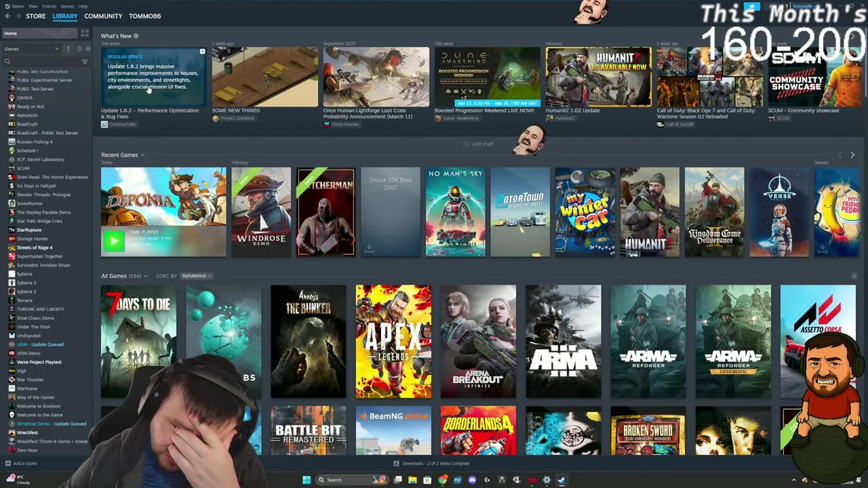
Task: Open the TOMMO86 profile tab
Action: click(x=145, y=16)
